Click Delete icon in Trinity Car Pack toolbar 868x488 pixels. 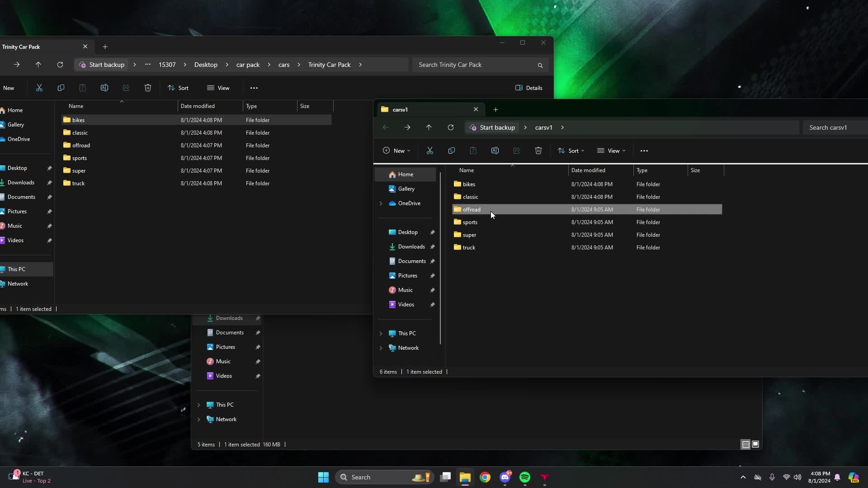point(147,88)
